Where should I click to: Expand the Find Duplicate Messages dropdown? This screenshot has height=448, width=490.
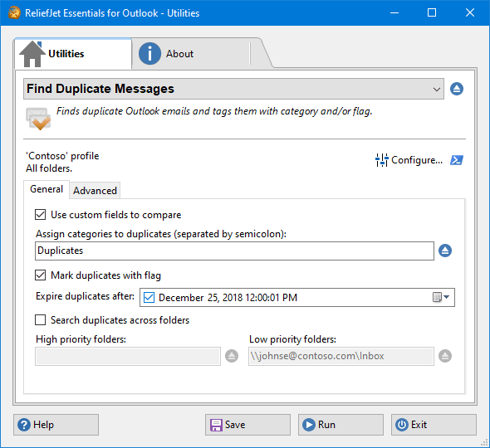click(x=233, y=89)
